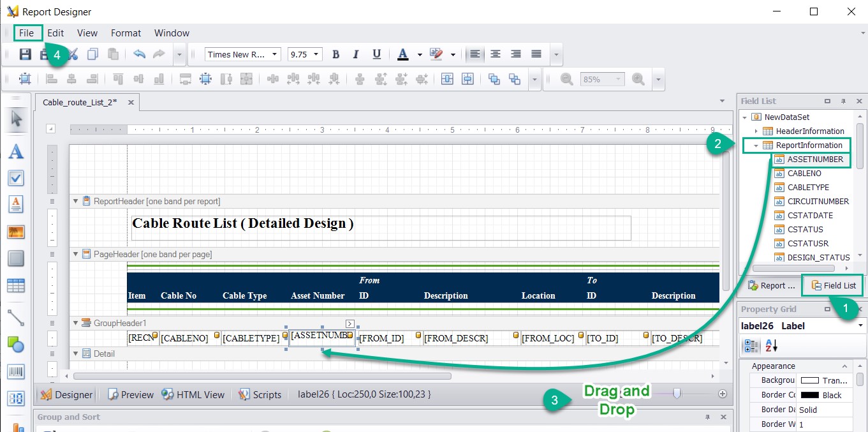Toggle justified text alignment
This screenshot has height=432, width=868.
[x=536, y=54]
